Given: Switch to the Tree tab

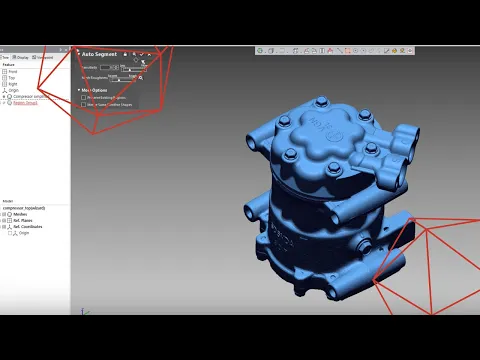Looking at the screenshot, I should (5, 57).
